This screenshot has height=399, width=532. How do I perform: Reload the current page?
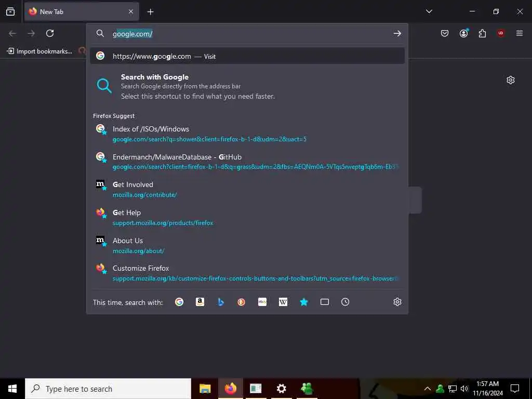coord(50,33)
